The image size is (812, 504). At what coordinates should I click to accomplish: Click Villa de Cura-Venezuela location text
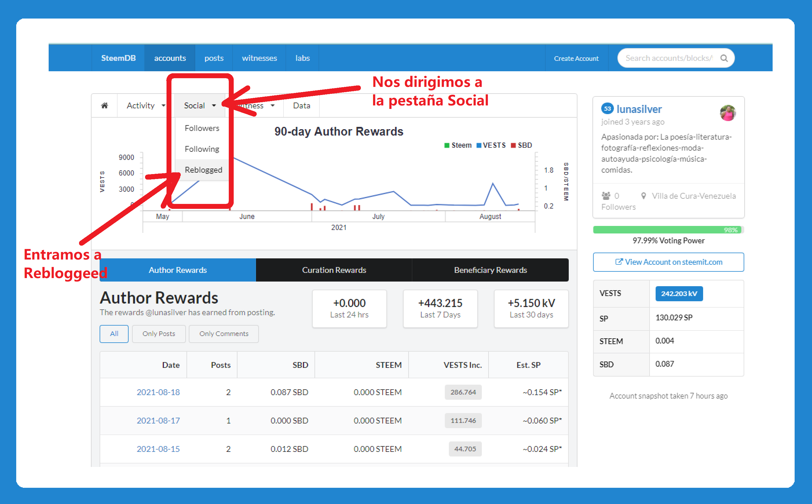pyautogui.click(x=694, y=196)
